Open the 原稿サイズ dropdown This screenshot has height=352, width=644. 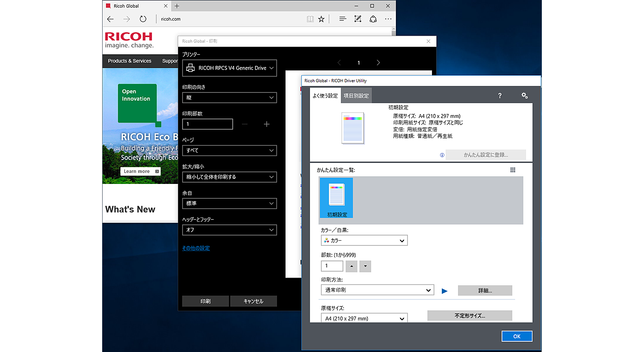364,318
